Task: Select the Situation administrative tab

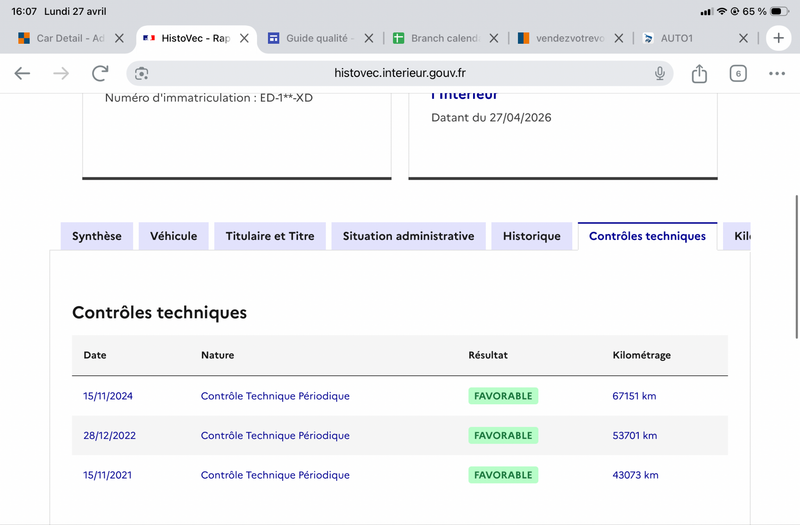Action: click(x=409, y=236)
